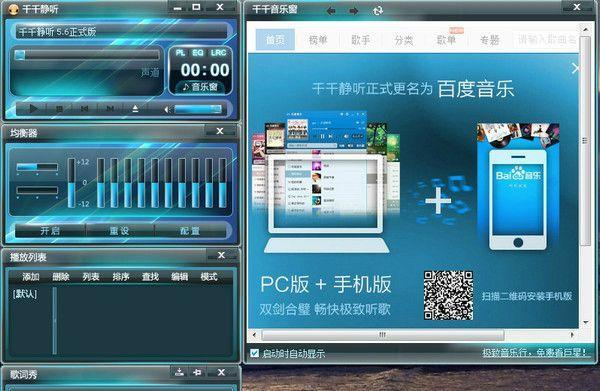Open the playlist 添加 menu

click(x=31, y=277)
